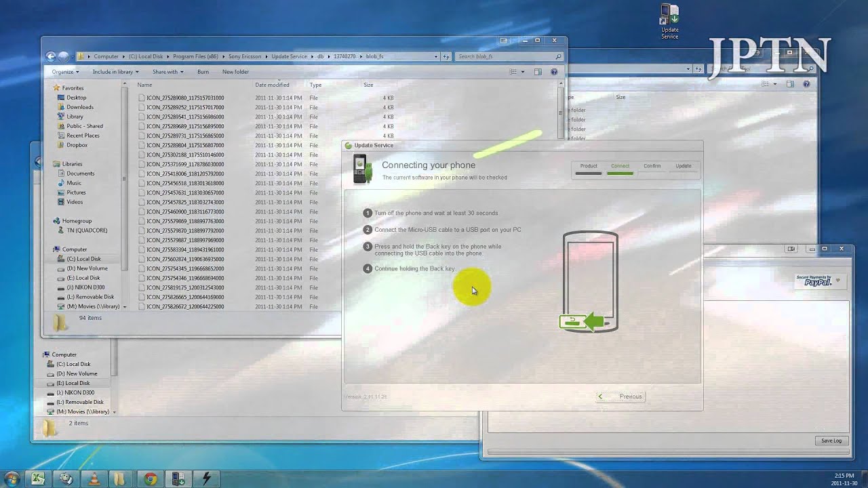Open the help icon in the background right Explorer window

[x=806, y=84]
